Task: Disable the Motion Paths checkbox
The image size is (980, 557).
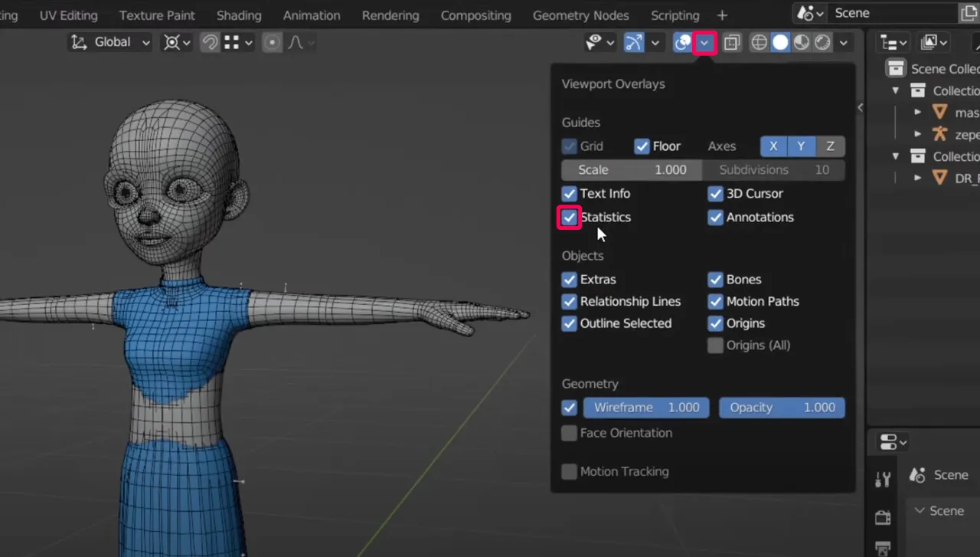Action: (716, 301)
